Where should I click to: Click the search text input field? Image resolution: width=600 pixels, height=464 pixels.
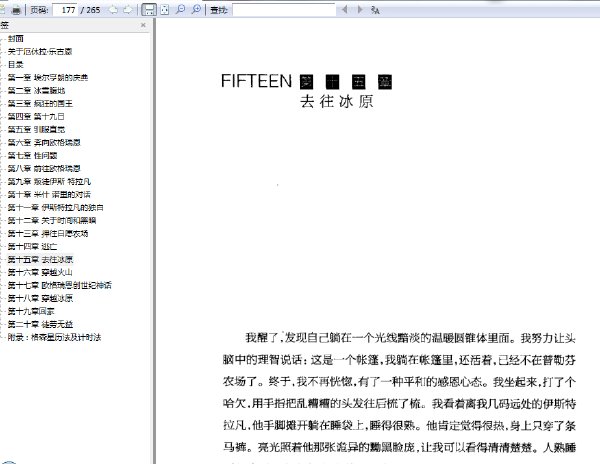pyautogui.click(x=284, y=10)
